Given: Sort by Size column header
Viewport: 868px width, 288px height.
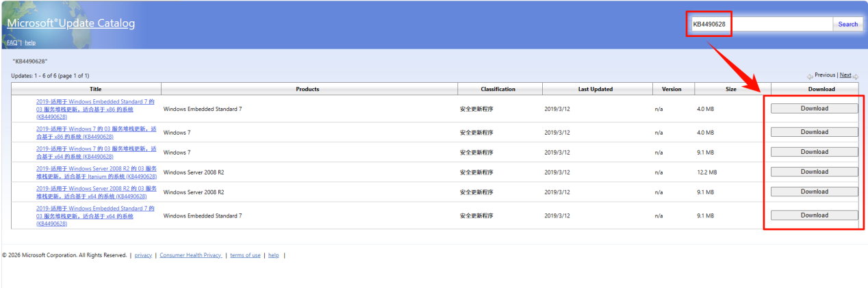Looking at the screenshot, I should [731, 89].
